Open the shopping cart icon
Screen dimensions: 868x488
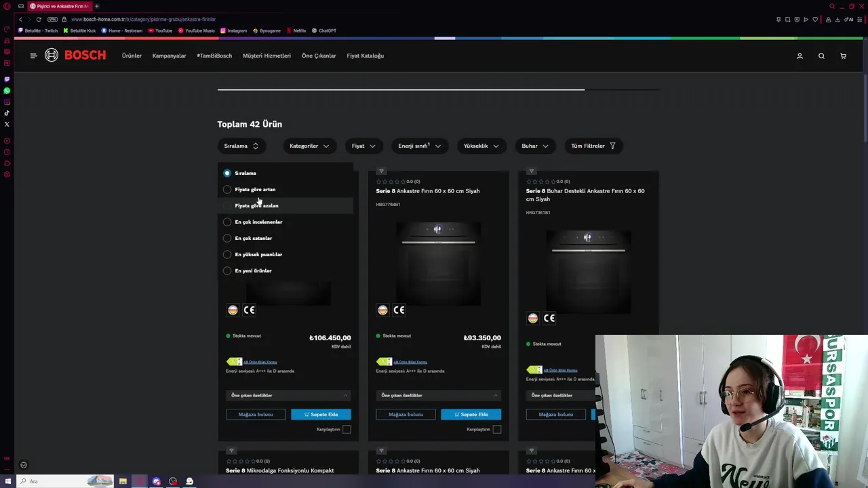843,56
